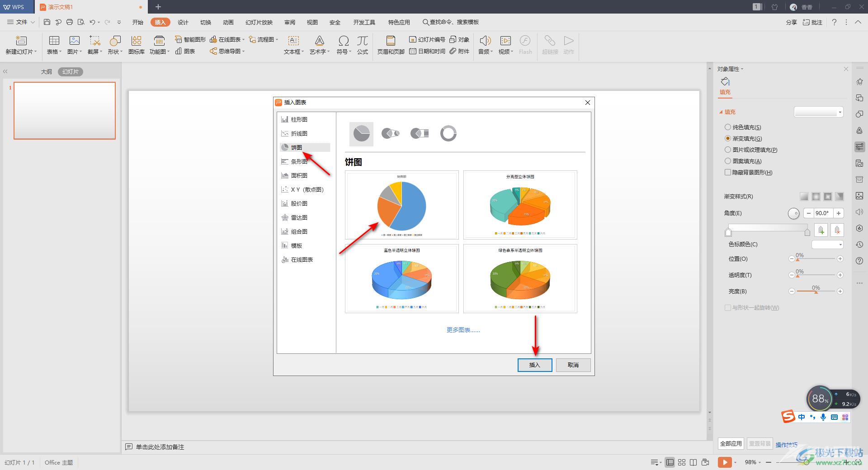Viewport: 868px width, 470px height.
Task: Open the 思维导图 dropdown
Action: click(x=227, y=52)
